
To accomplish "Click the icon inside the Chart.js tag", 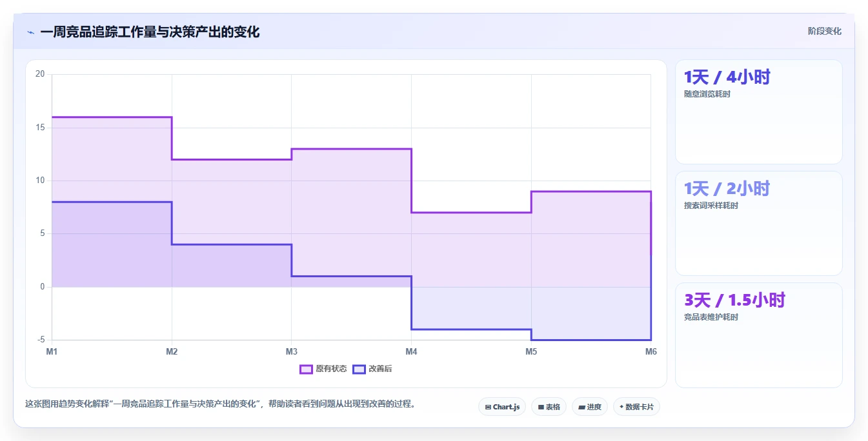I will [488, 407].
